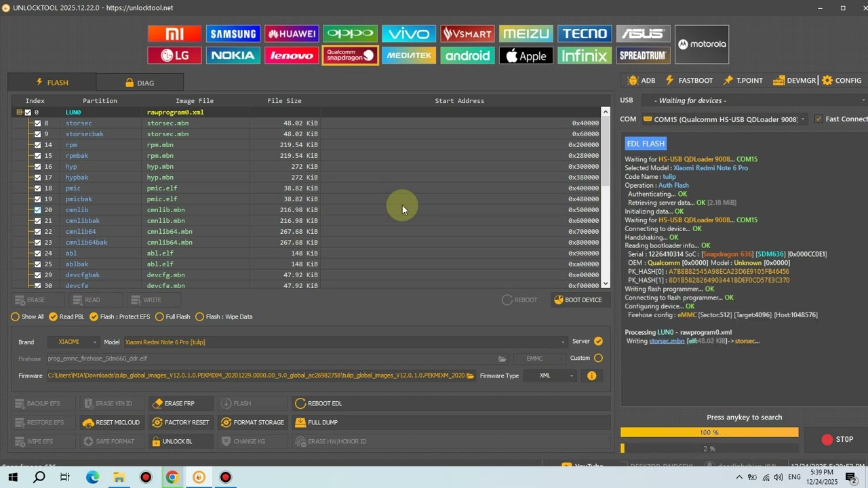Select the Qualcomm Snapdragon icon
The height and width of the screenshot is (488, 868).
[x=350, y=56]
